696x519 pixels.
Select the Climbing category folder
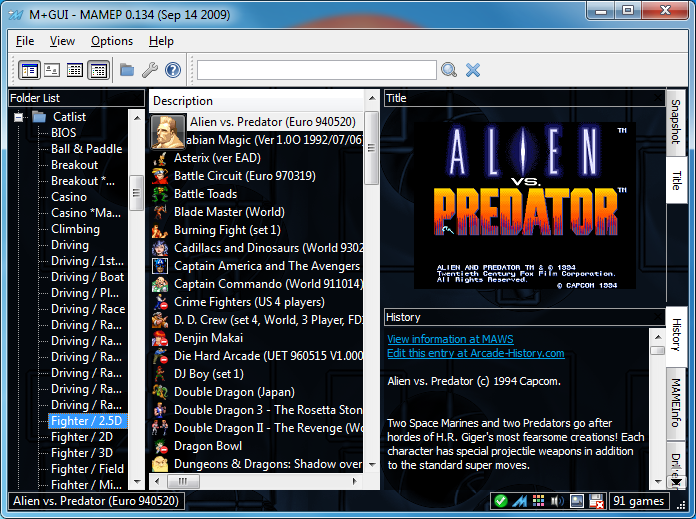point(75,229)
